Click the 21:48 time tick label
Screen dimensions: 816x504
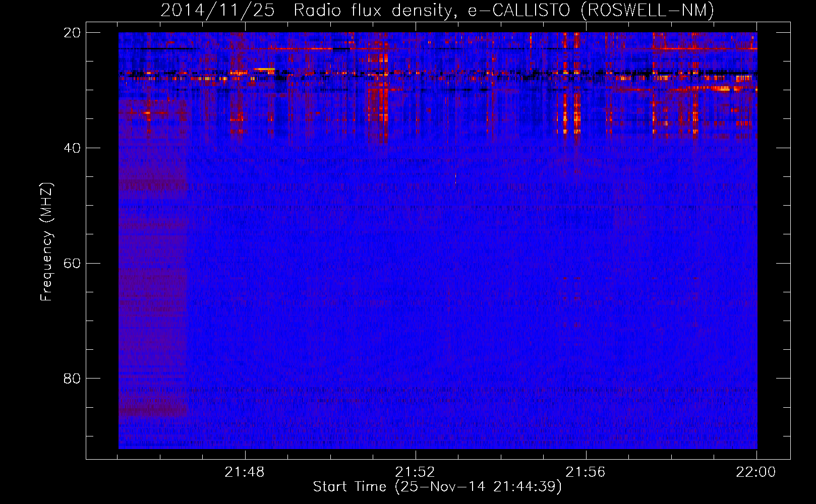pos(245,472)
